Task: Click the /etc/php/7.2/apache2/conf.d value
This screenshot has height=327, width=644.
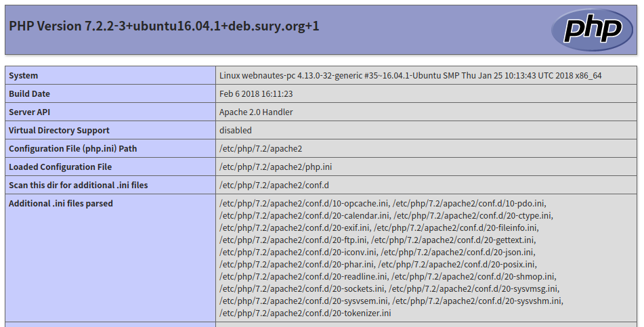Action: tap(274, 185)
